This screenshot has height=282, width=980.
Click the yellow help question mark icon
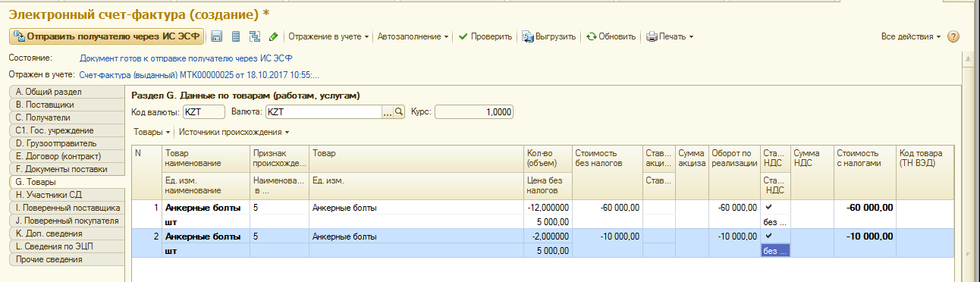953,36
